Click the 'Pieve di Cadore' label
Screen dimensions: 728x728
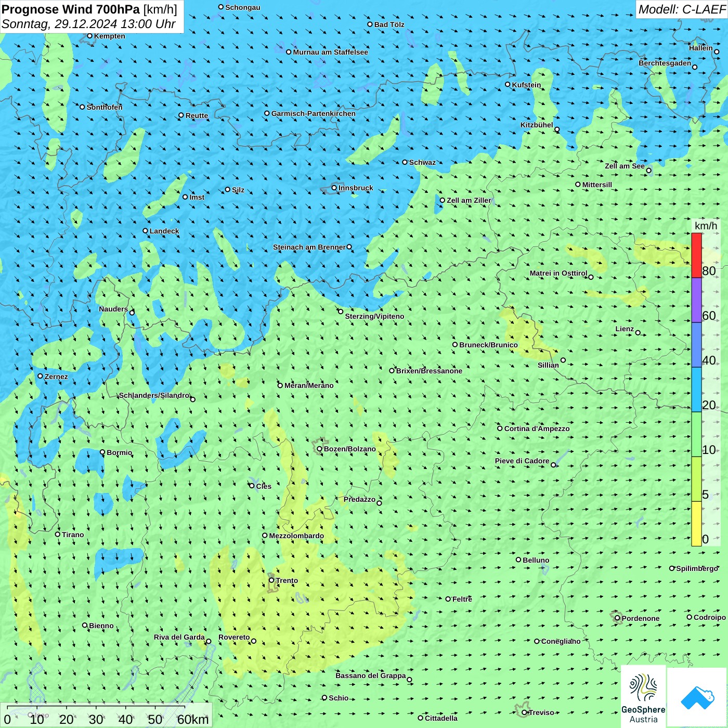(x=522, y=461)
